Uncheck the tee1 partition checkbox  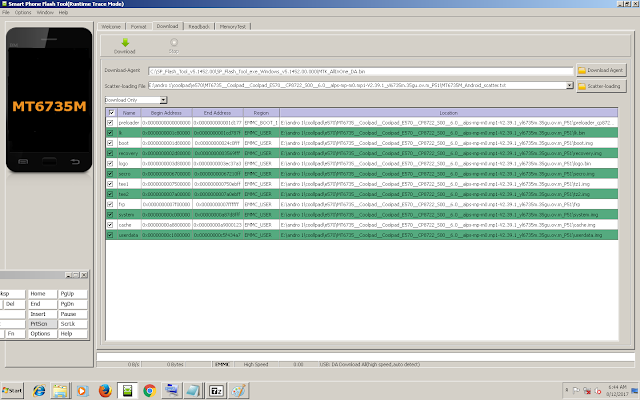coord(110,184)
